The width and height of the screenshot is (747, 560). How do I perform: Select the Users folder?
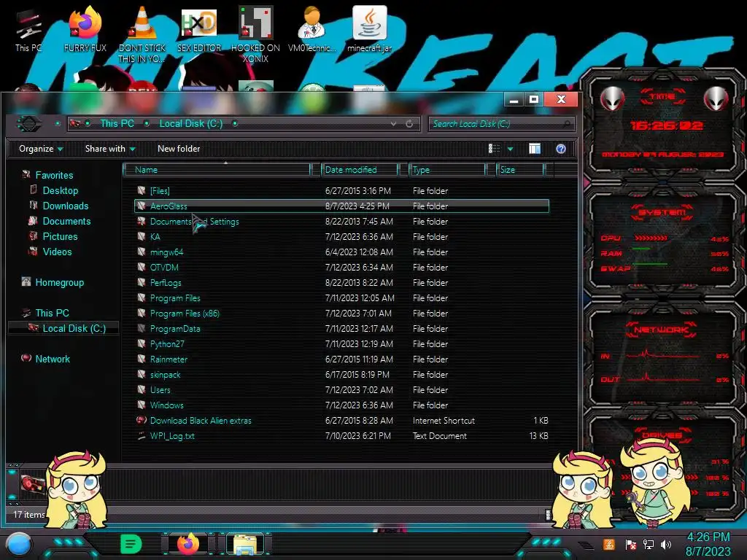(341, 389)
